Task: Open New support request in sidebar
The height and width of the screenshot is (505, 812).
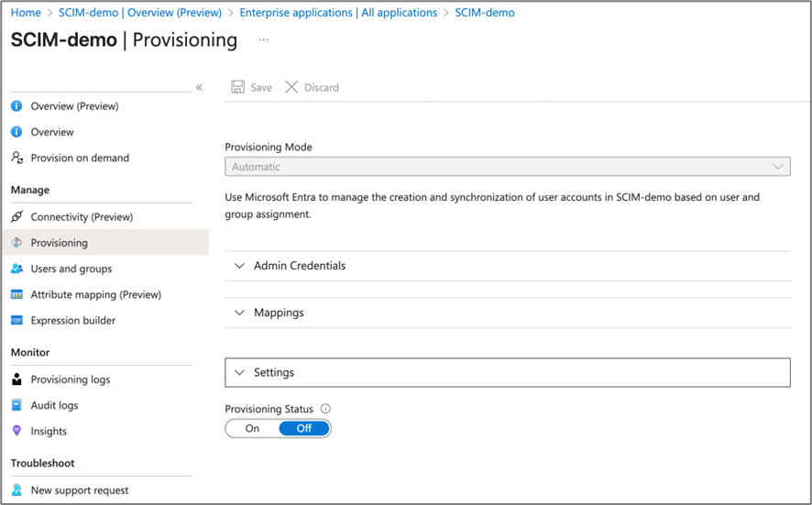Action: pos(80,490)
